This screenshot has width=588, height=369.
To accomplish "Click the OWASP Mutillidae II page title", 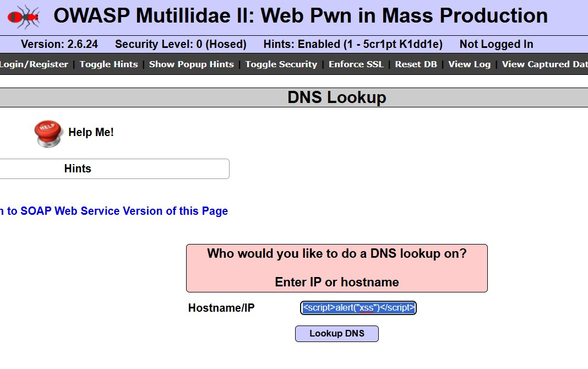I will pyautogui.click(x=301, y=16).
